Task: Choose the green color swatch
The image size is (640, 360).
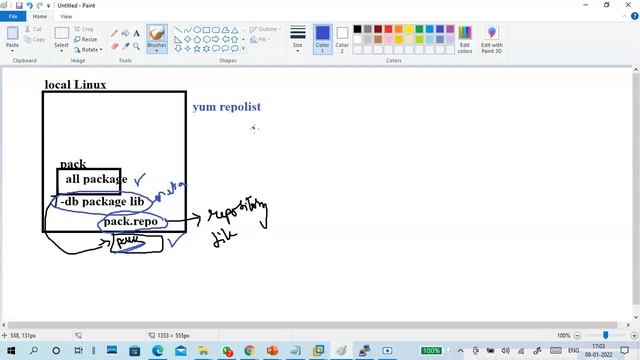Action: pyautogui.click(x=419, y=29)
